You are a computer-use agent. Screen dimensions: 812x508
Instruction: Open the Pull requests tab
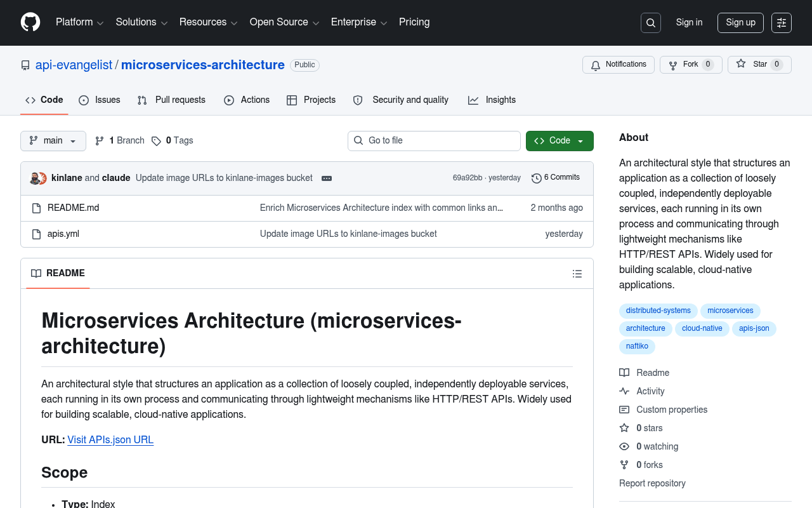[x=171, y=100]
